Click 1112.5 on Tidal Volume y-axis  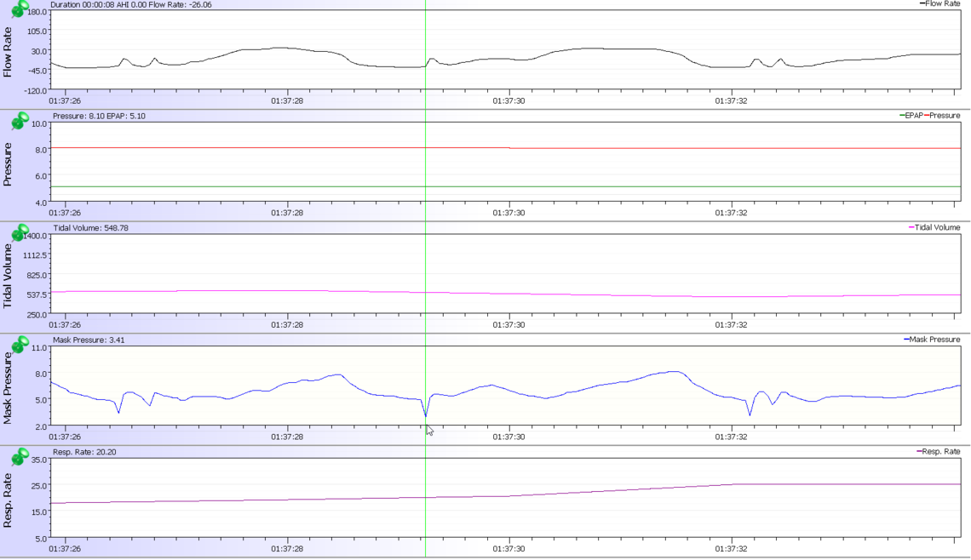point(36,255)
